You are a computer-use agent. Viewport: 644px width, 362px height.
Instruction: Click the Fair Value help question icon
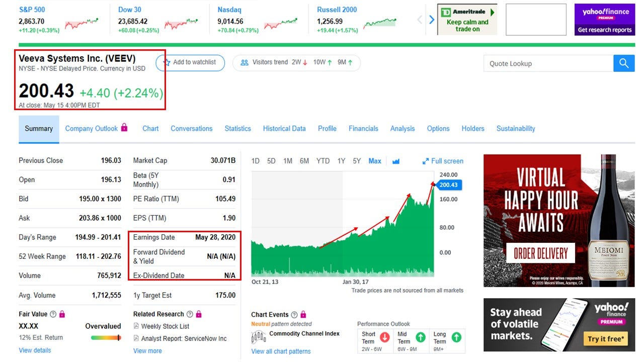(53, 314)
